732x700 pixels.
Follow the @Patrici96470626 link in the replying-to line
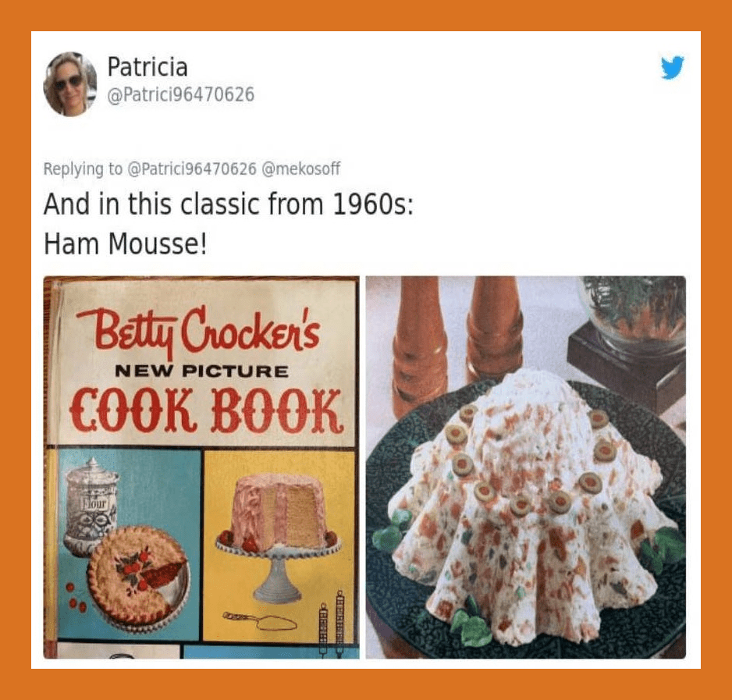click(192, 169)
